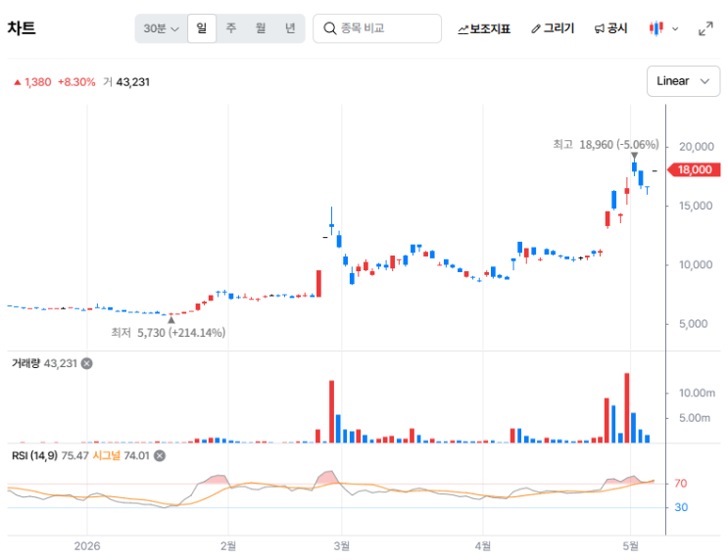
Task: Click the 18,000 current price label
Action: (694, 169)
